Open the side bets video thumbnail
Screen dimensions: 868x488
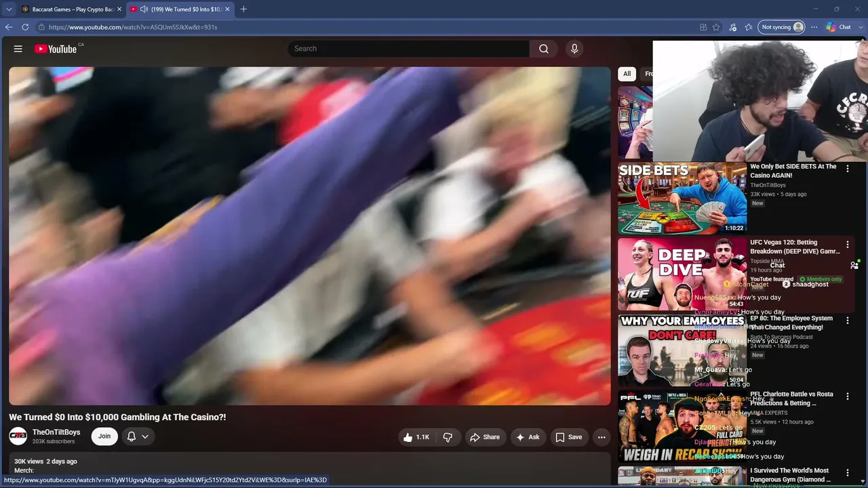pyautogui.click(x=682, y=198)
